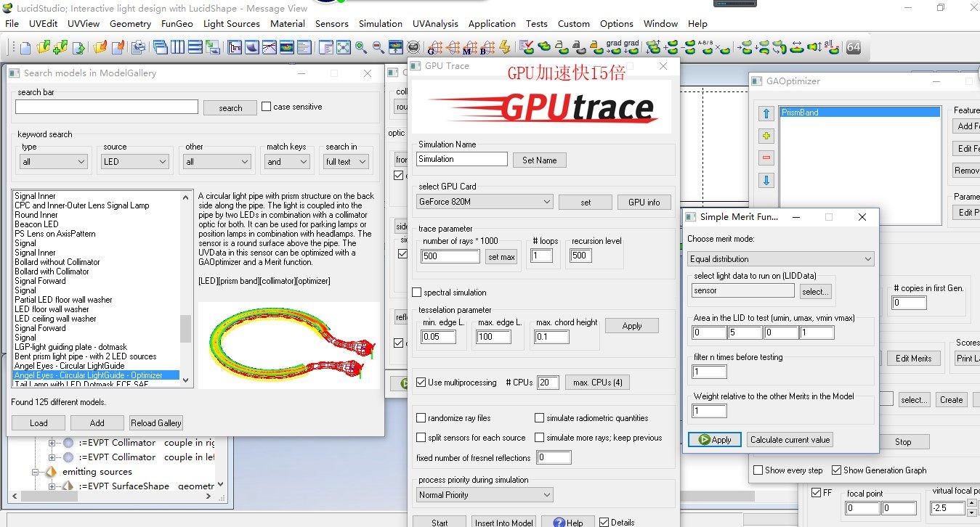The image size is (980, 527).
Task: Click Reload Gallery button
Action: coord(156,423)
